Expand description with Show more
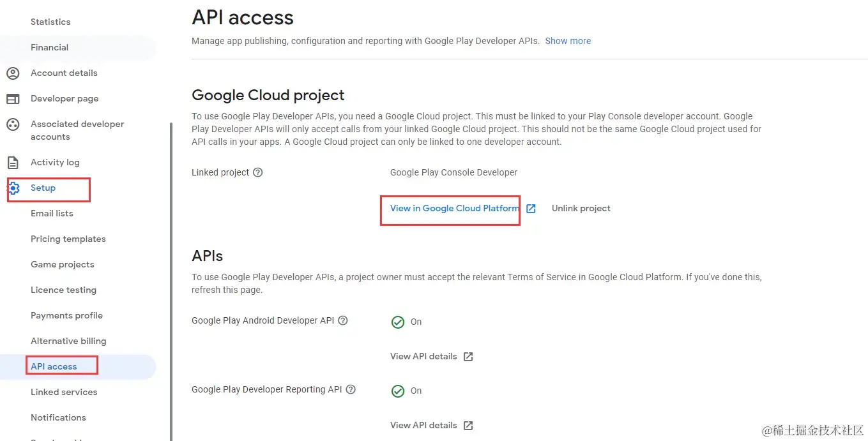The image size is (868, 441). point(568,41)
